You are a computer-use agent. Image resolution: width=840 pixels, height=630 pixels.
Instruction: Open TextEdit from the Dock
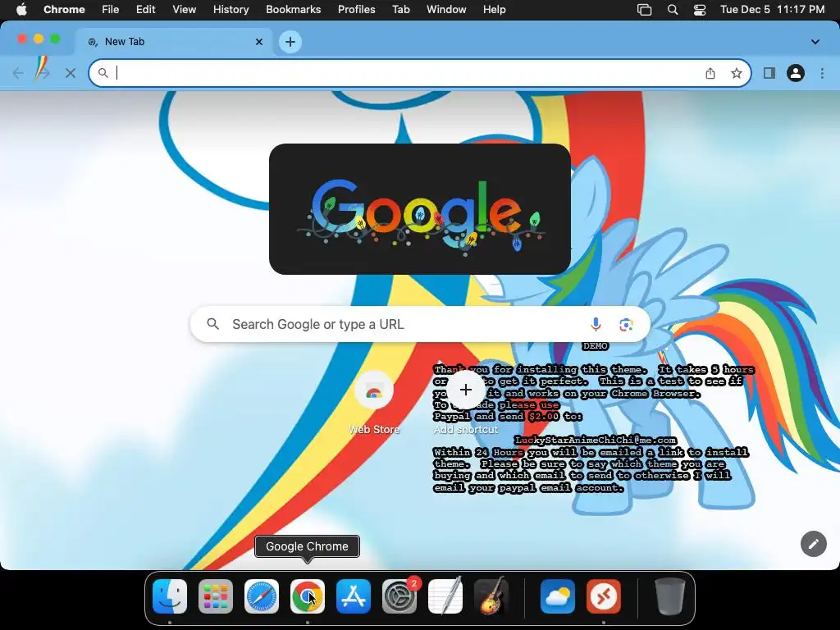[445, 596]
